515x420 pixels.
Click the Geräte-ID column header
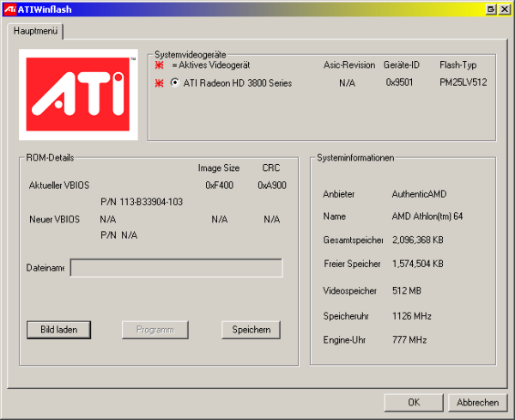coord(402,65)
